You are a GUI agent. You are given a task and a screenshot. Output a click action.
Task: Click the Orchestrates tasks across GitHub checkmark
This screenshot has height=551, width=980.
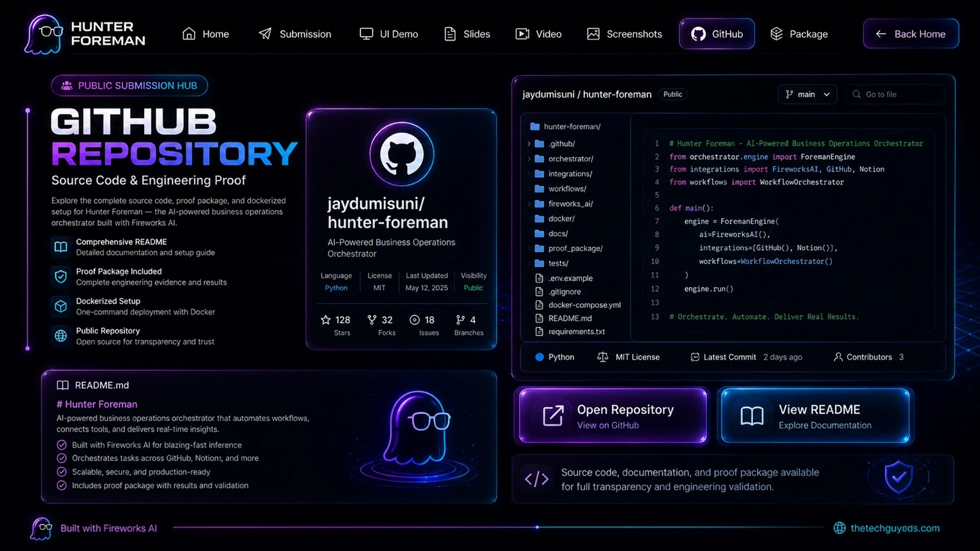click(62, 458)
